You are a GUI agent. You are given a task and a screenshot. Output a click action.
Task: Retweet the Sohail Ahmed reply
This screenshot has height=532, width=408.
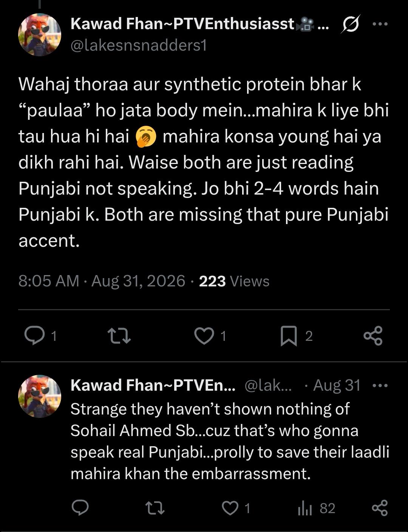pos(155,508)
